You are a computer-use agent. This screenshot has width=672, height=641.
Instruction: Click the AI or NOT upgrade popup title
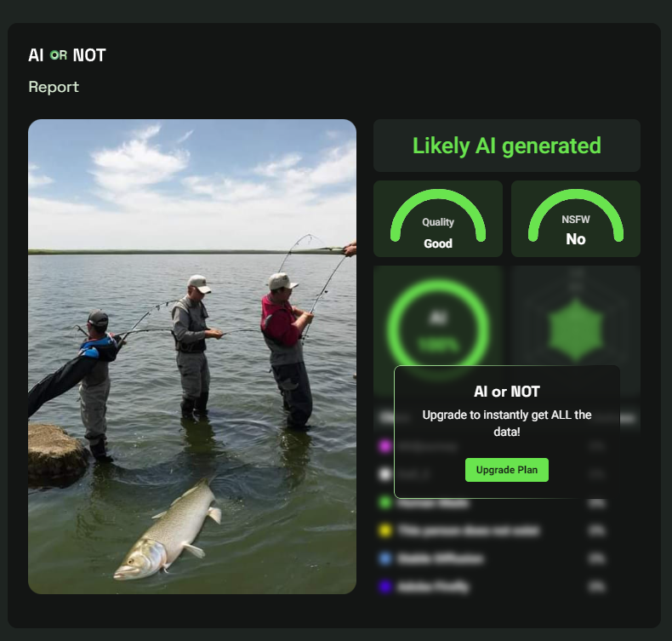(x=507, y=392)
